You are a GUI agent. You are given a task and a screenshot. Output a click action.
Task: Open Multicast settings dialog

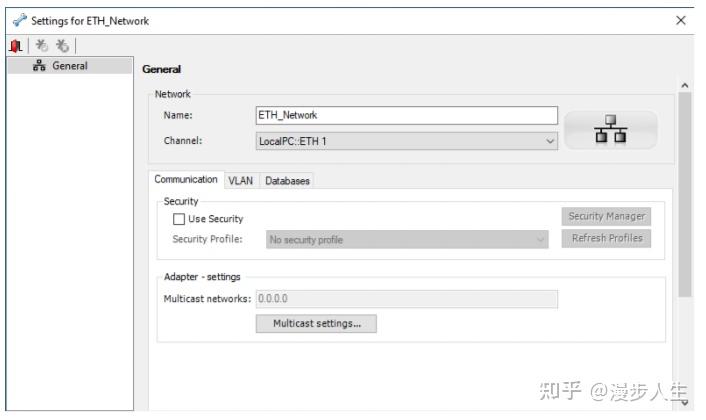(316, 324)
